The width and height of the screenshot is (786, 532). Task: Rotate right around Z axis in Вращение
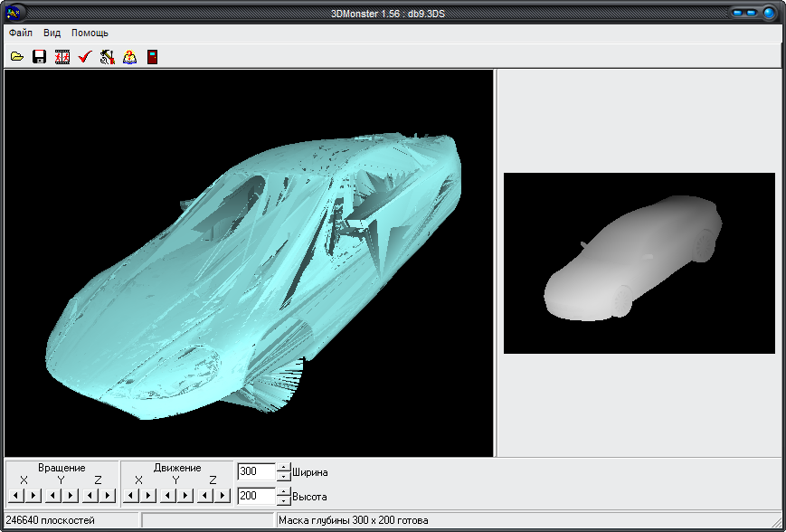point(109,495)
